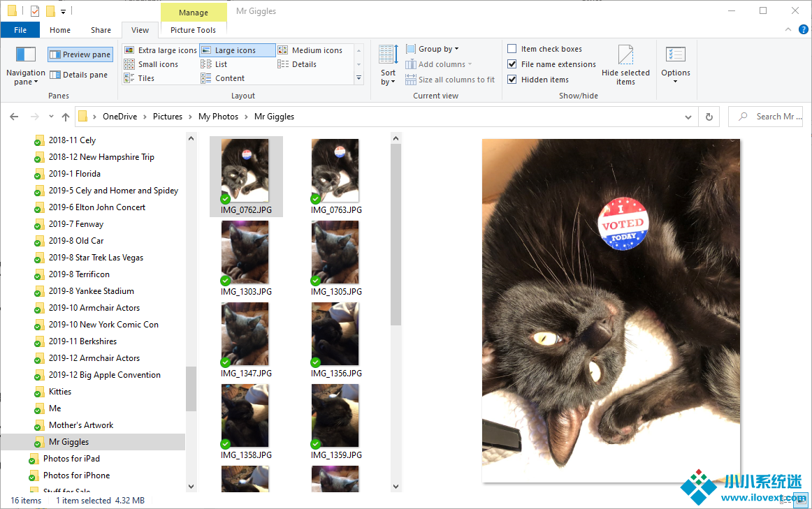Screen dimensions: 812x509
Task: Open Photos for iPad folder
Action: [71, 459]
